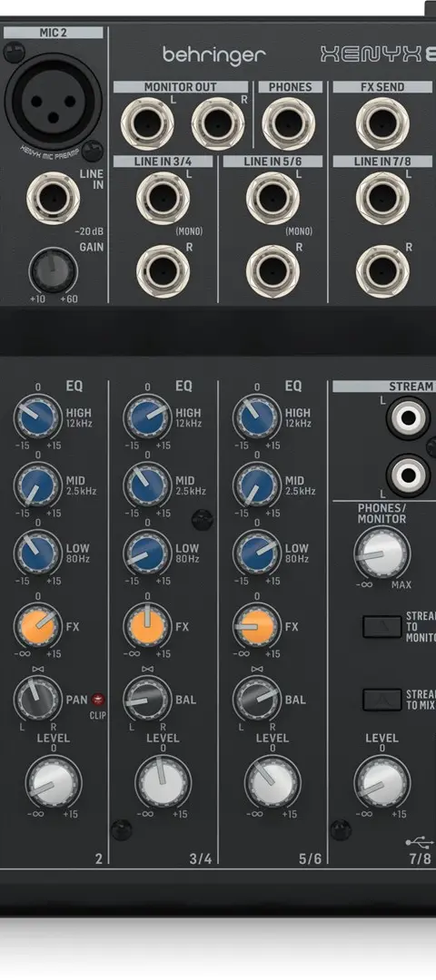
Task: Adjust channel 2 LEVEL knob
Action: point(54,781)
